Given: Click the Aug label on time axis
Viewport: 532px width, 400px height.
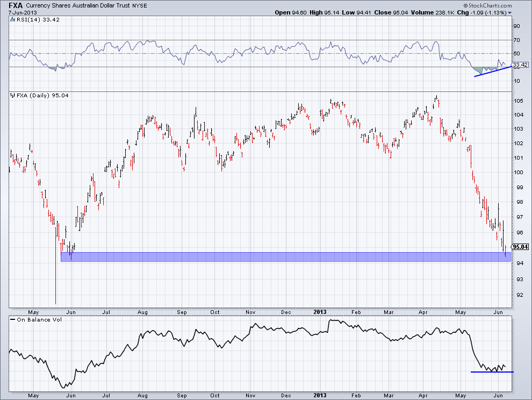Looking at the screenshot, I should click(x=142, y=312).
